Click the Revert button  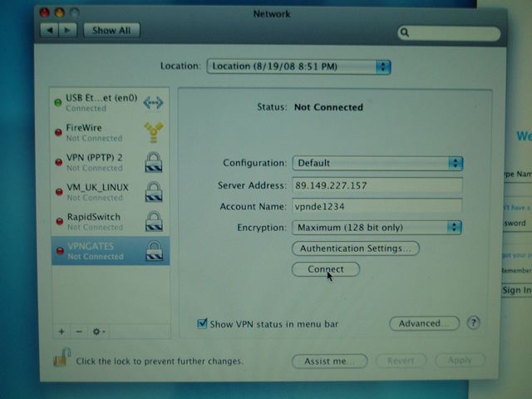pyautogui.click(x=401, y=361)
